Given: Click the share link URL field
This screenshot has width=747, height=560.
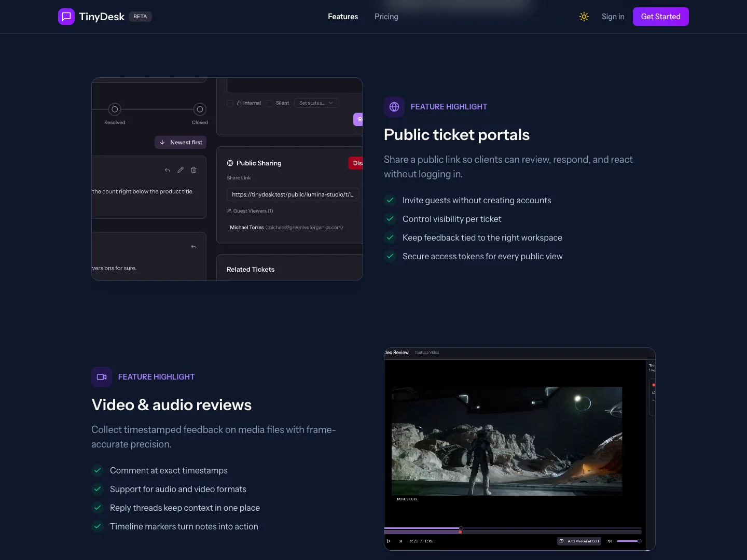Looking at the screenshot, I should [x=293, y=194].
